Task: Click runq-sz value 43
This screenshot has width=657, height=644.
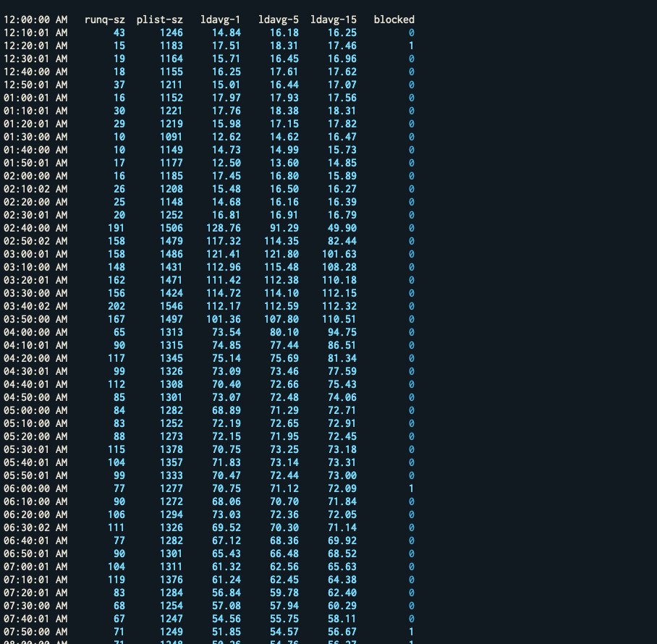Action: 119,33
